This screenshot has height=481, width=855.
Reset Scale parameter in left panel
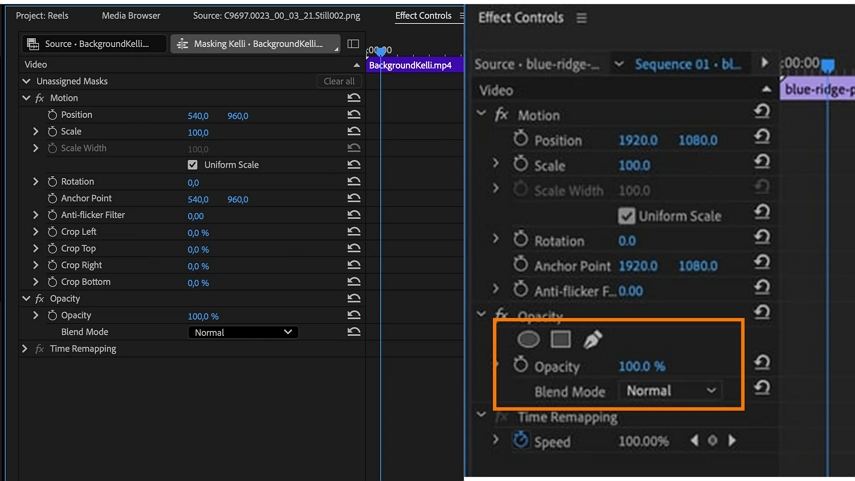354,131
